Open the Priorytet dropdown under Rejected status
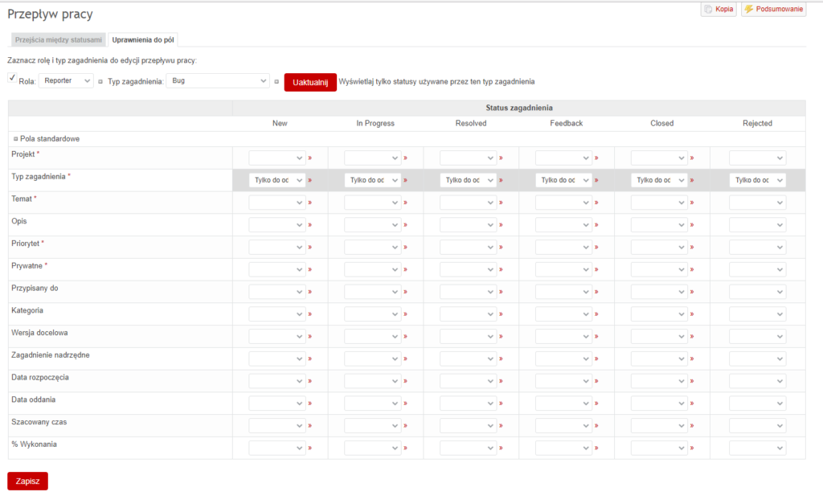Image resolution: width=823 pixels, height=504 pixels. coord(757,248)
